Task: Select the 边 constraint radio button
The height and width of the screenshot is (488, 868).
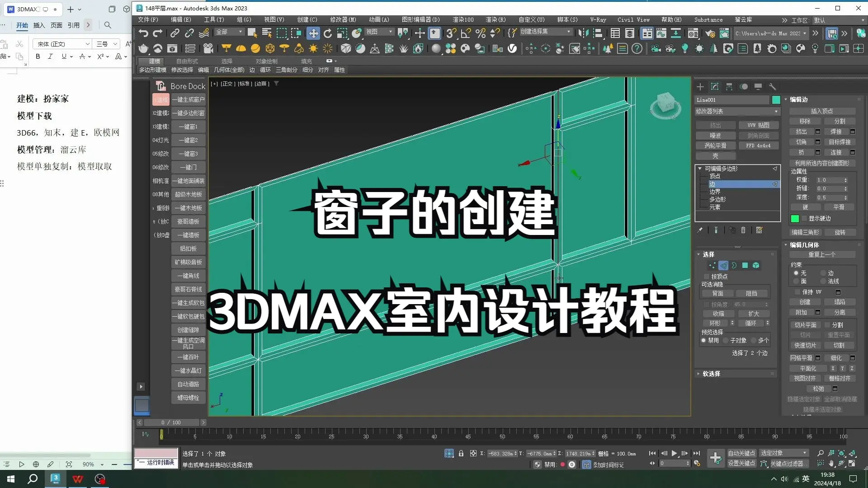Action: tap(823, 273)
